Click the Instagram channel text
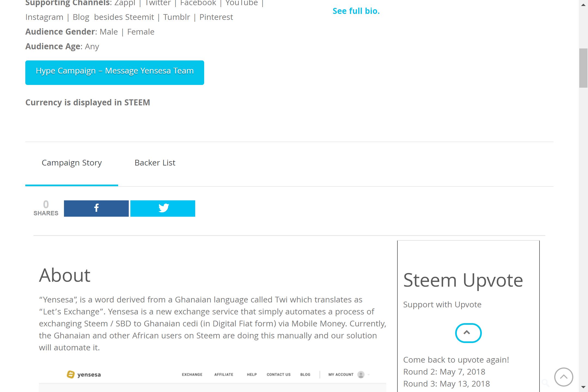This screenshot has height=392, width=588. [44, 17]
